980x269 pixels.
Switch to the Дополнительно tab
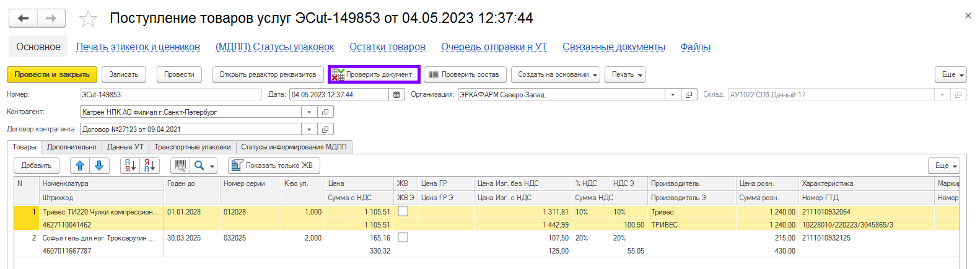[x=71, y=147]
